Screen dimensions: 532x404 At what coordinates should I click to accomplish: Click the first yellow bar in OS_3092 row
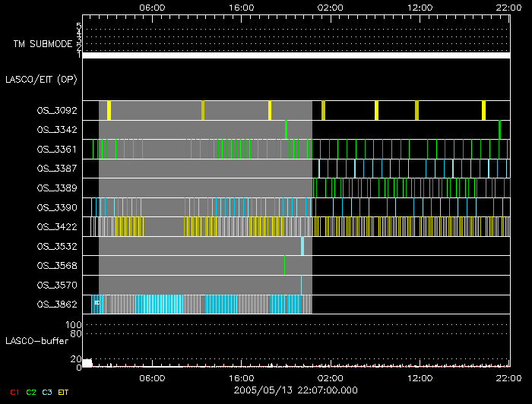[x=109, y=110]
